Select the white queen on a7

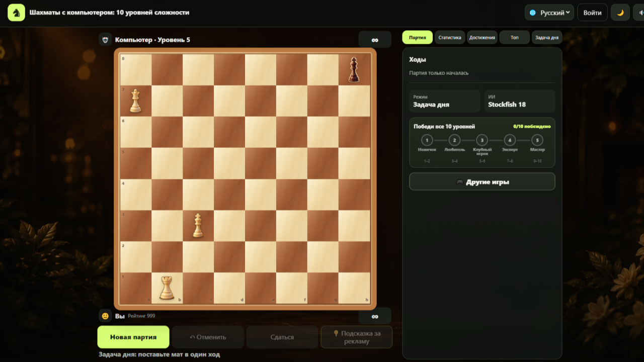[135, 101]
